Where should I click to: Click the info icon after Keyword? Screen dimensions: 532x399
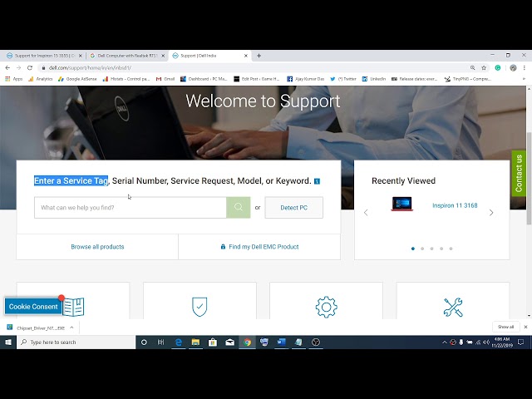317,181
